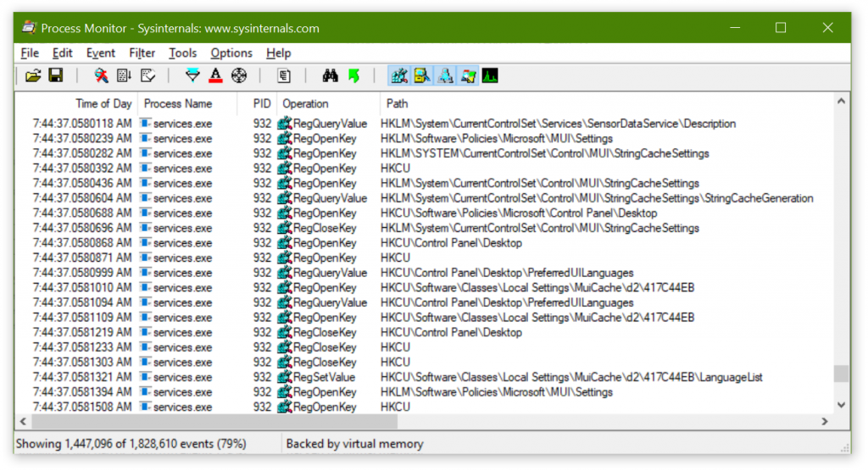Click the Process Name column header
The image size is (868, 471).
coord(178,103)
